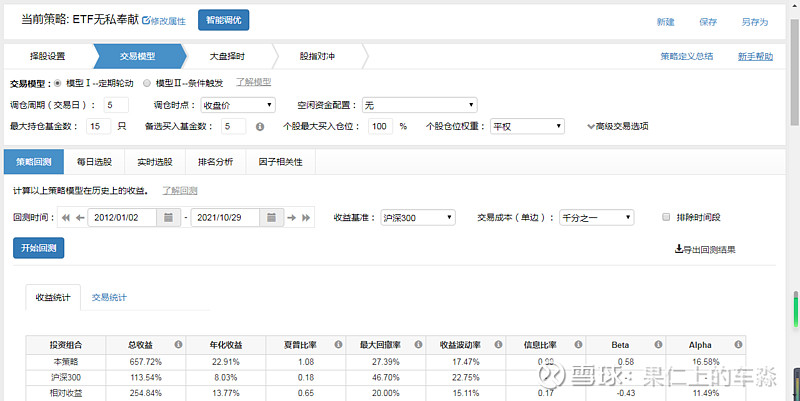This screenshot has width=800, height=401.
Task: Click the 保存 link
Action: pyautogui.click(x=708, y=22)
